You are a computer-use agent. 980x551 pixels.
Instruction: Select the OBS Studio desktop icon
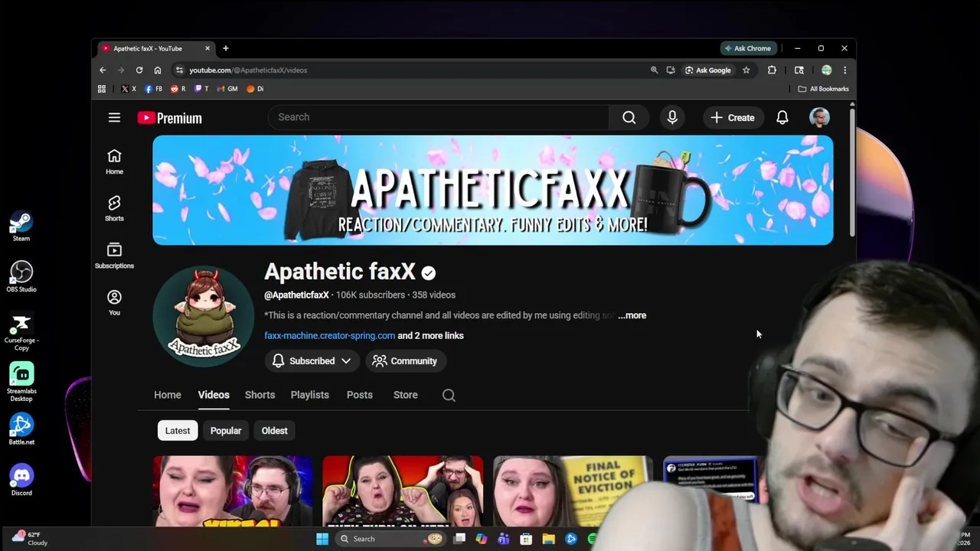tap(21, 276)
